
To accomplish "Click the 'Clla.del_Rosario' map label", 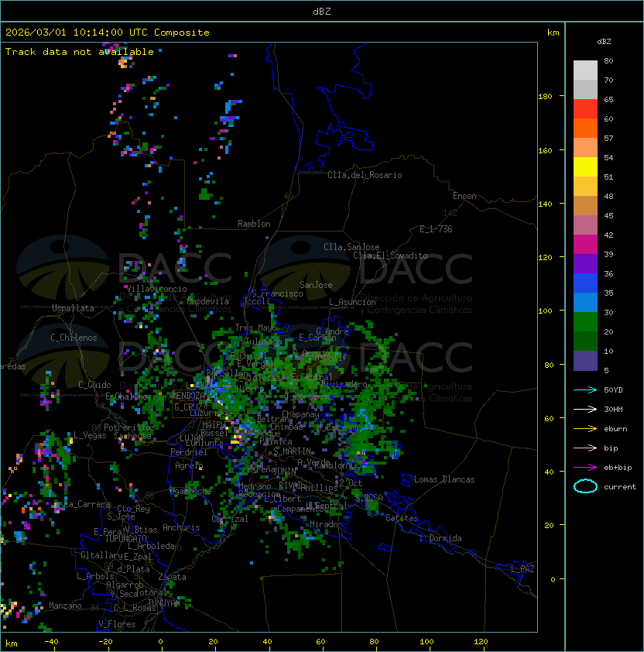I will pyautogui.click(x=365, y=175).
